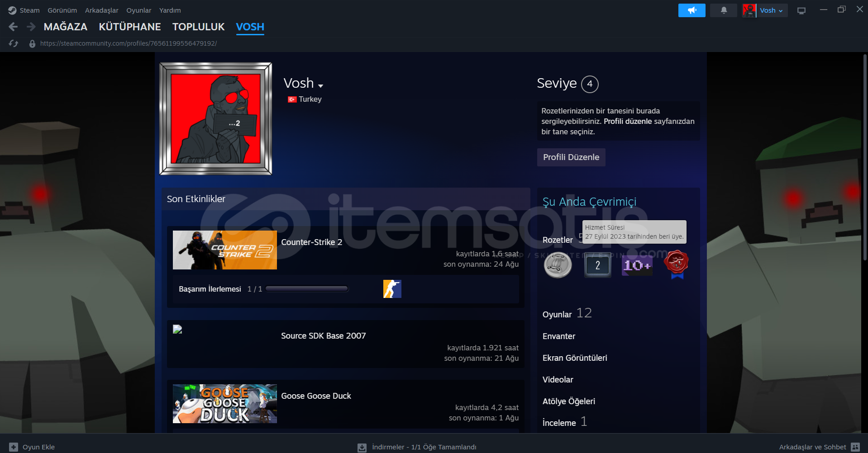This screenshot has height=453, width=868.
Task: Open the Counter-Strike 2 title link
Action: pos(312,242)
